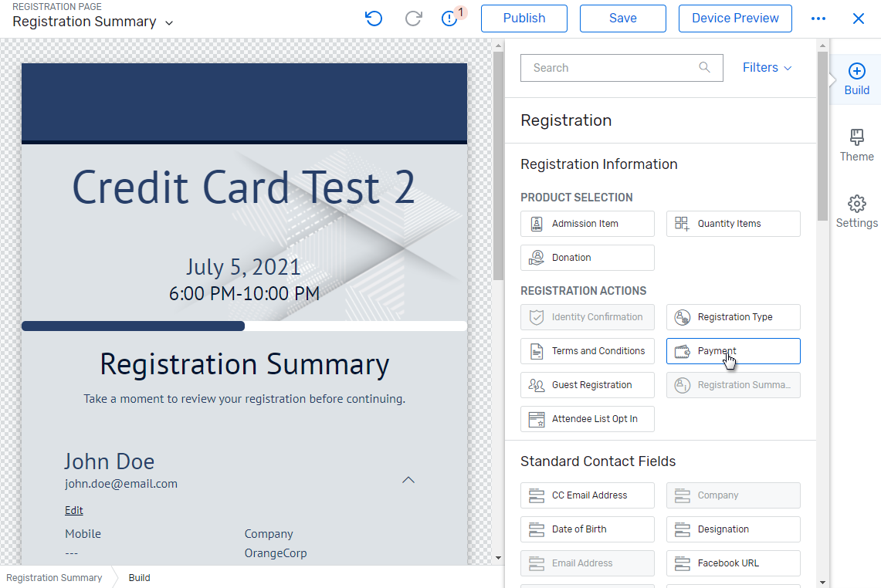Screen dimensions: 881x588
Task: Collapse John Doe's registration details chevron
Action: tap(408, 479)
